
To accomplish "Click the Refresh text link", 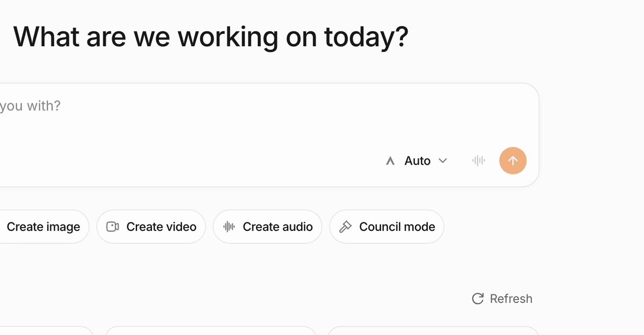I will tap(511, 298).
